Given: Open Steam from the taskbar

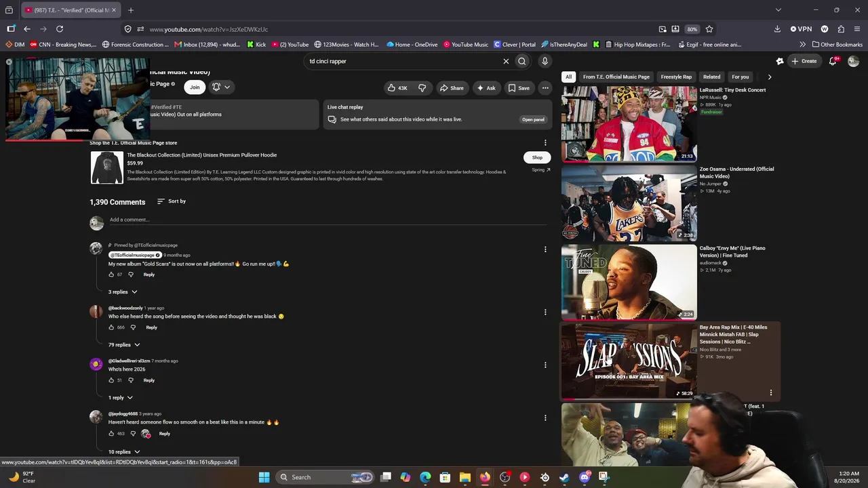Looking at the screenshot, I should pyautogui.click(x=564, y=477).
